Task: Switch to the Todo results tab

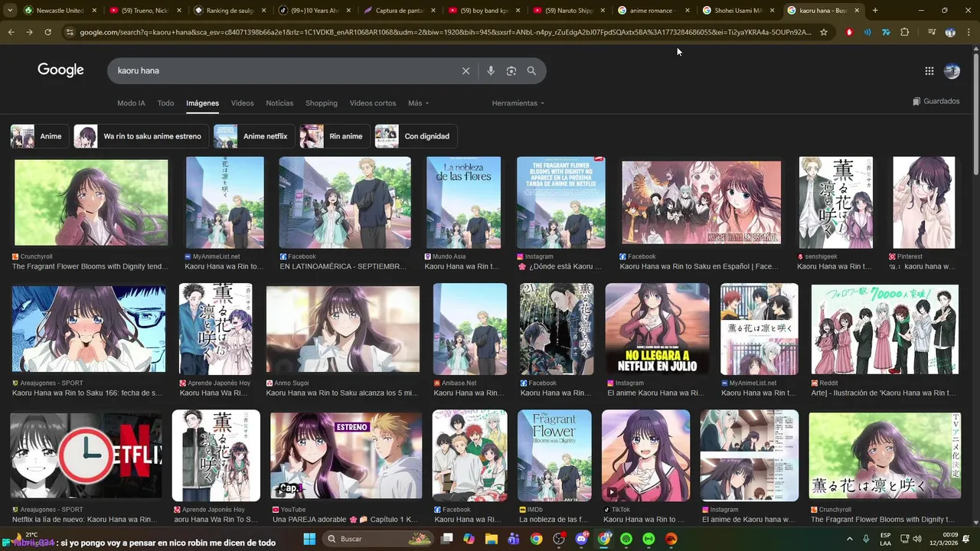Action: 165,103
